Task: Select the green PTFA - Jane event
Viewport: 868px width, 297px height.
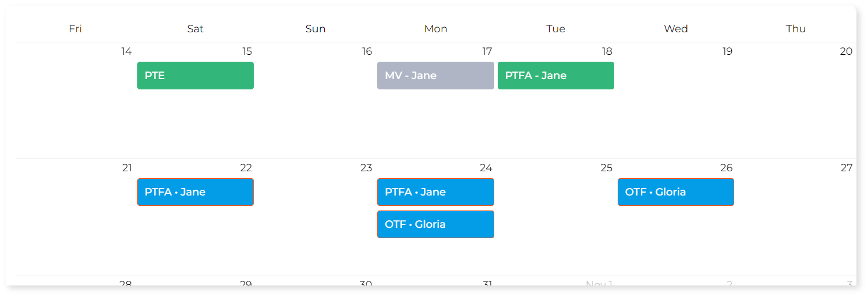Action: click(555, 76)
